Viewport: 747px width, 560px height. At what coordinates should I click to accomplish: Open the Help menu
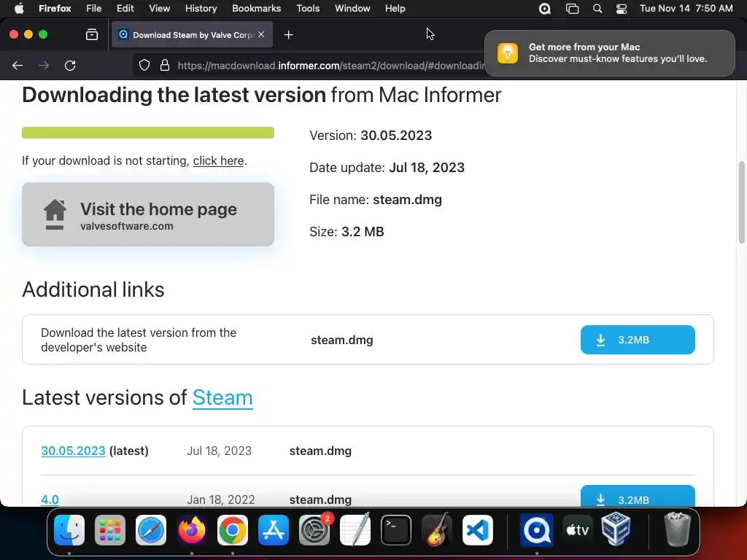coord(395,9)
